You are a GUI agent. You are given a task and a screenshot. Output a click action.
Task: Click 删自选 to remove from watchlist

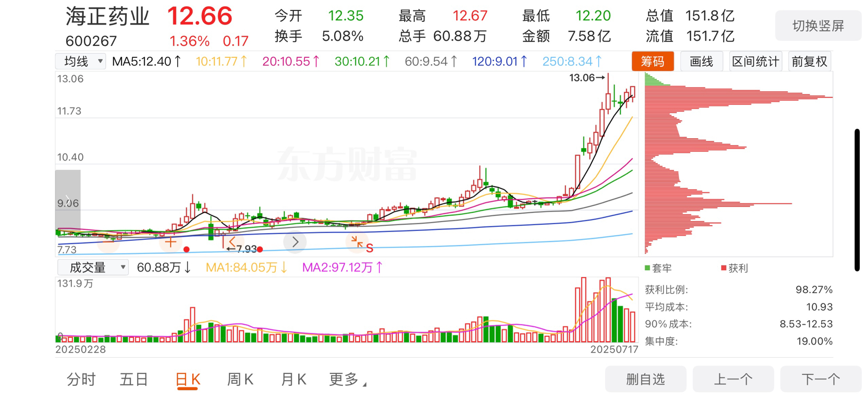click(645, 379)
